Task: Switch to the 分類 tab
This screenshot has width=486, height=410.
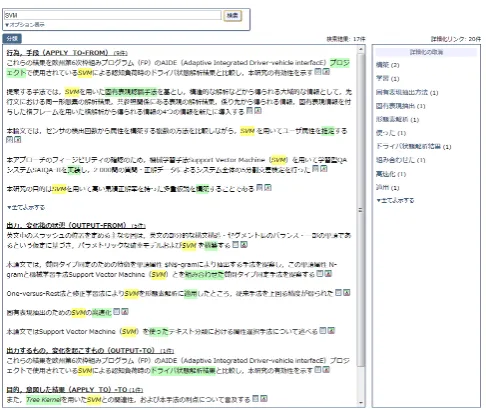Action: click(12, 39)
